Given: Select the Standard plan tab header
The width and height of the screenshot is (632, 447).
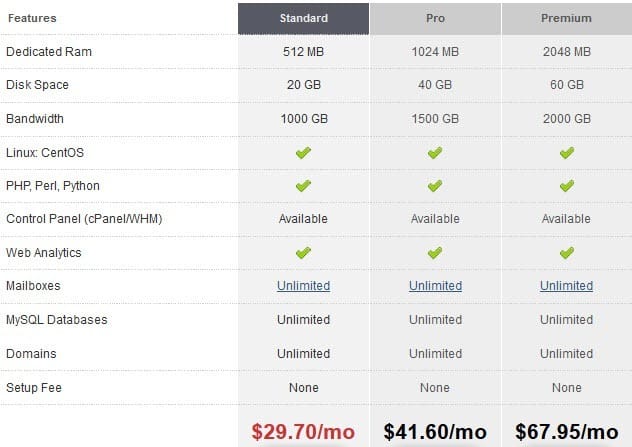Looking at the screenshot, I should coord(304,19).
